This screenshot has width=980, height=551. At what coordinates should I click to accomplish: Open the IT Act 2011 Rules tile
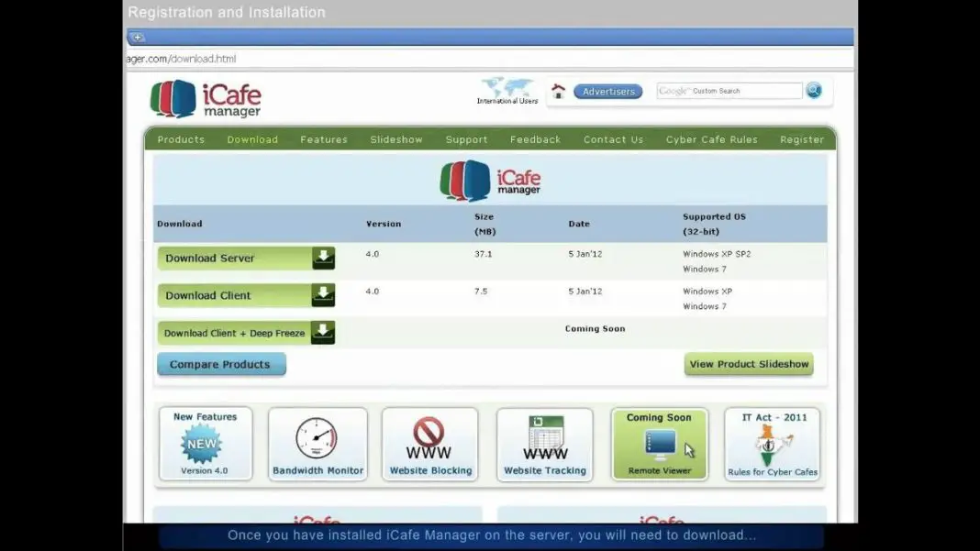tap(773, 444)
